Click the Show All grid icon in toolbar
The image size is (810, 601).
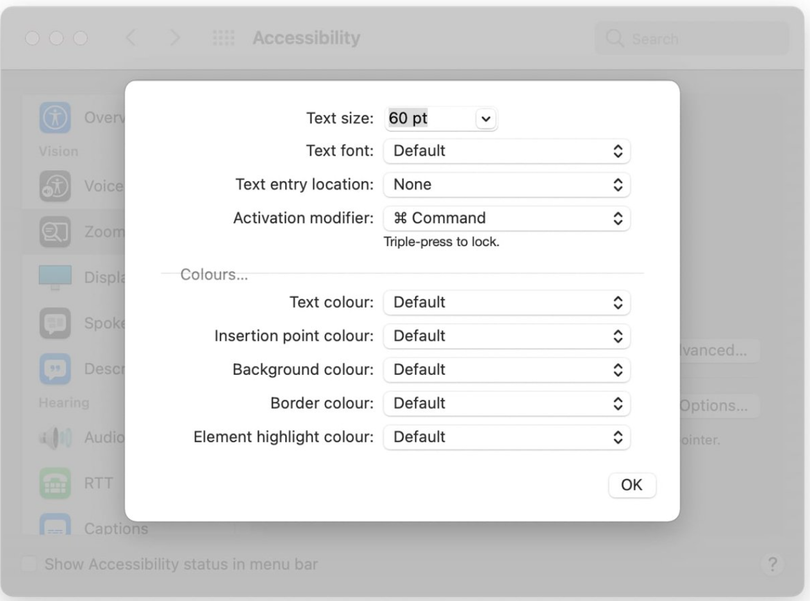point(222,37)
